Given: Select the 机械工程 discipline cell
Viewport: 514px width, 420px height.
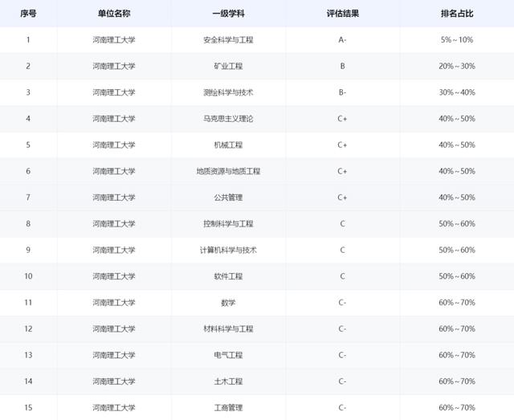Looking at the screenshot, I should [x=228, y=145].
